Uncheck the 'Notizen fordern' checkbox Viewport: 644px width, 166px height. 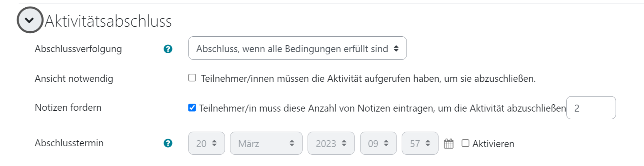click(x=192, y=108)
